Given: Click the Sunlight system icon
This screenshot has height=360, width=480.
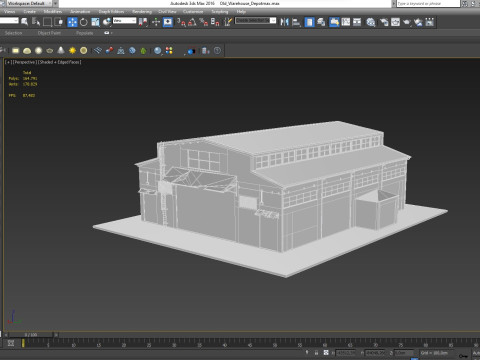Looking at the screenshot, I should click(x=72, y=51).
